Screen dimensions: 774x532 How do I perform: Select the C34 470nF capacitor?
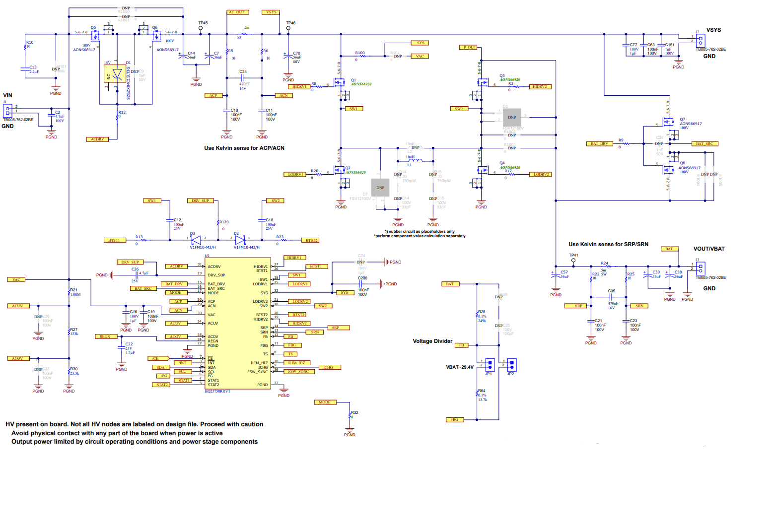(243, 78)
